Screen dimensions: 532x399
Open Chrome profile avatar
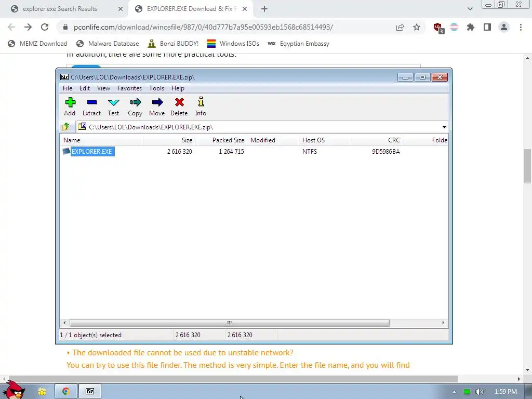click(x=504, y=28)
